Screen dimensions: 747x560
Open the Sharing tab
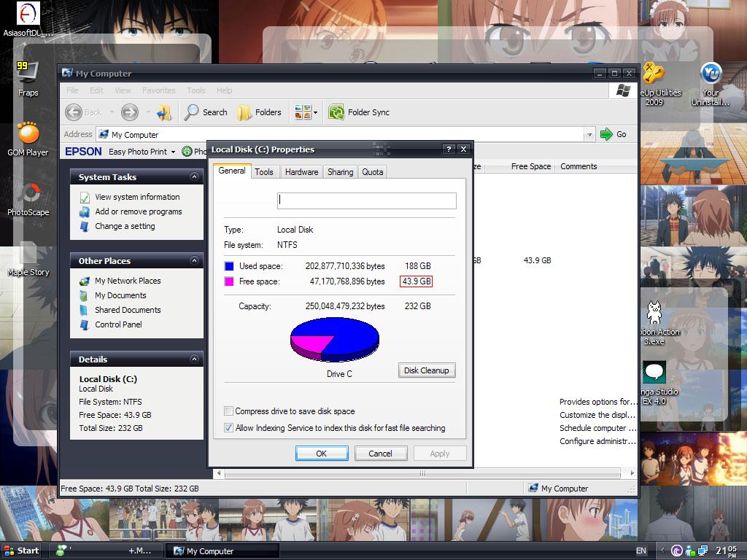pos(340,172)
